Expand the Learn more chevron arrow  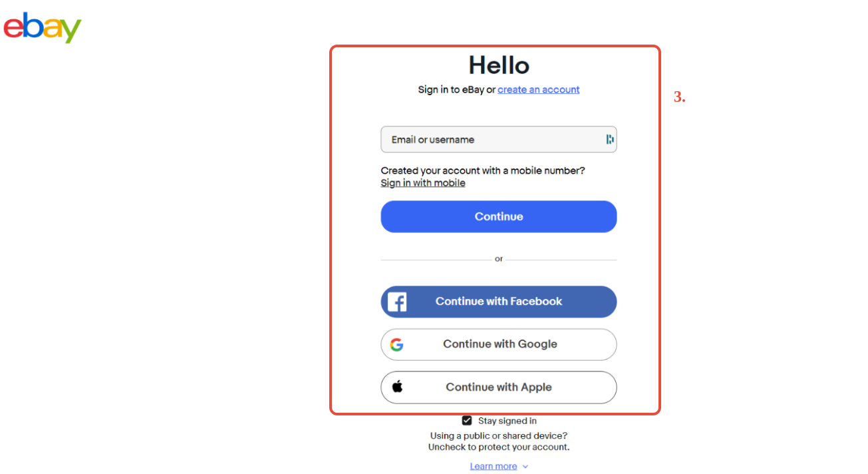525,467
